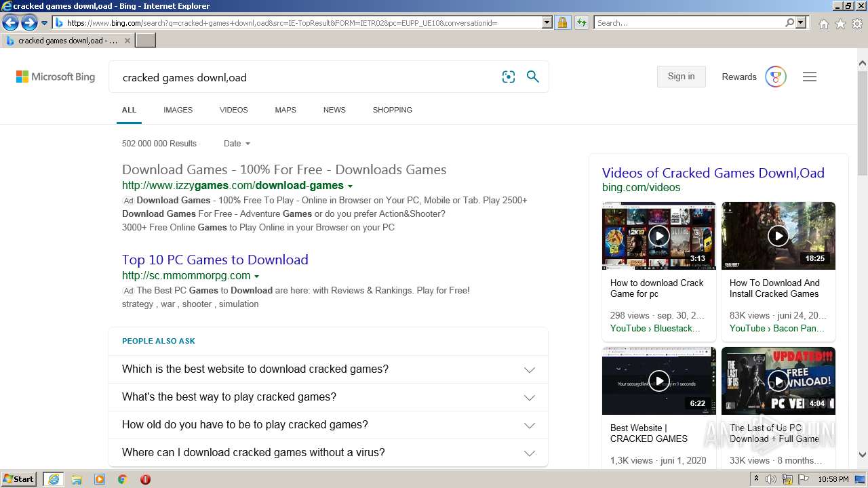Show hidden system tray icons arrow
Viewport: 868px width, 488px height.
click(x=757, y=479)
